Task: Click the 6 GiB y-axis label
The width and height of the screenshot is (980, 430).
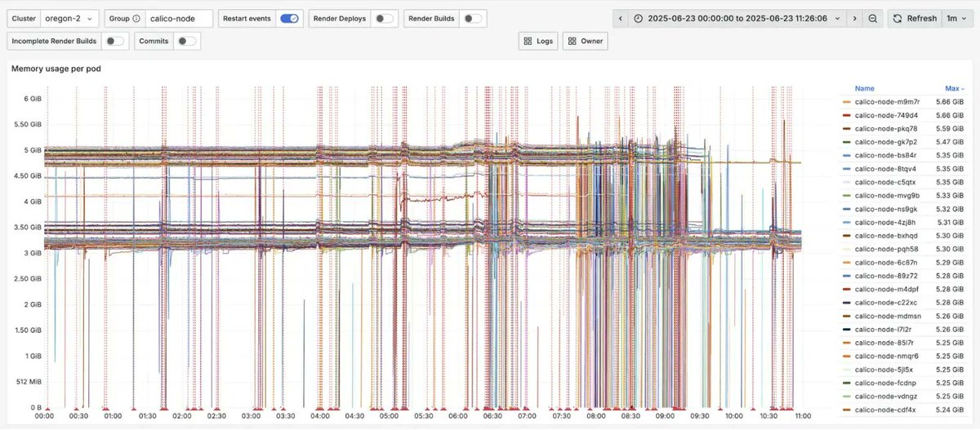Action: pyautogui.click(x=32, y=99)
